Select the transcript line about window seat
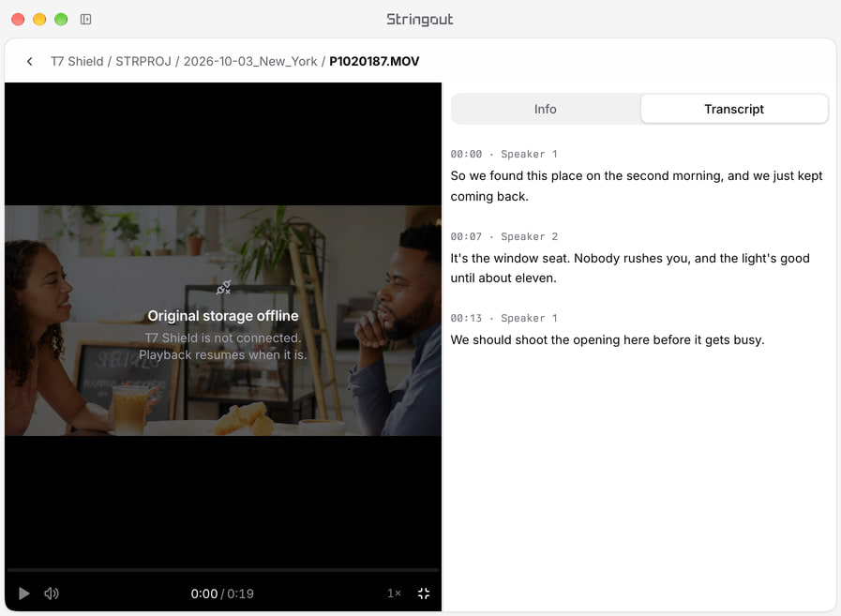Viewport: 841px width, 616px height. pos(630,268)
